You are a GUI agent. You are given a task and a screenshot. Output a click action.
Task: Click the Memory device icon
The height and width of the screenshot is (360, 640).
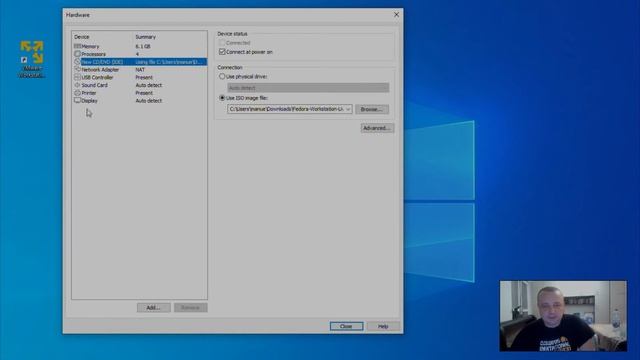coord(78,46)
